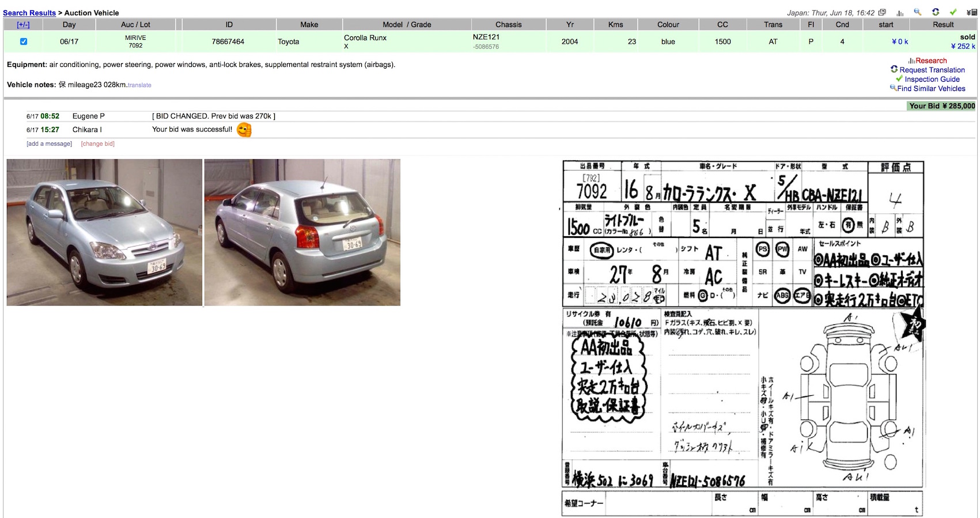Go back to Search Results
Viewport: 980px width, 518px height.
click(29, 13)
